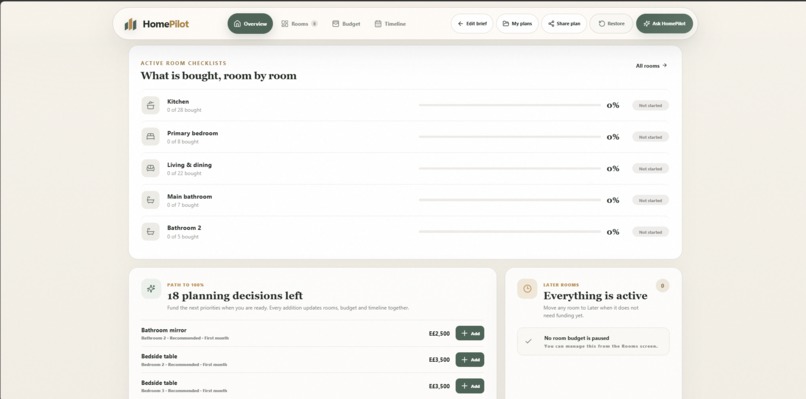
Task: Click the Kitchen progress bar
Action: pyautogui.click(x=509, y=105)
